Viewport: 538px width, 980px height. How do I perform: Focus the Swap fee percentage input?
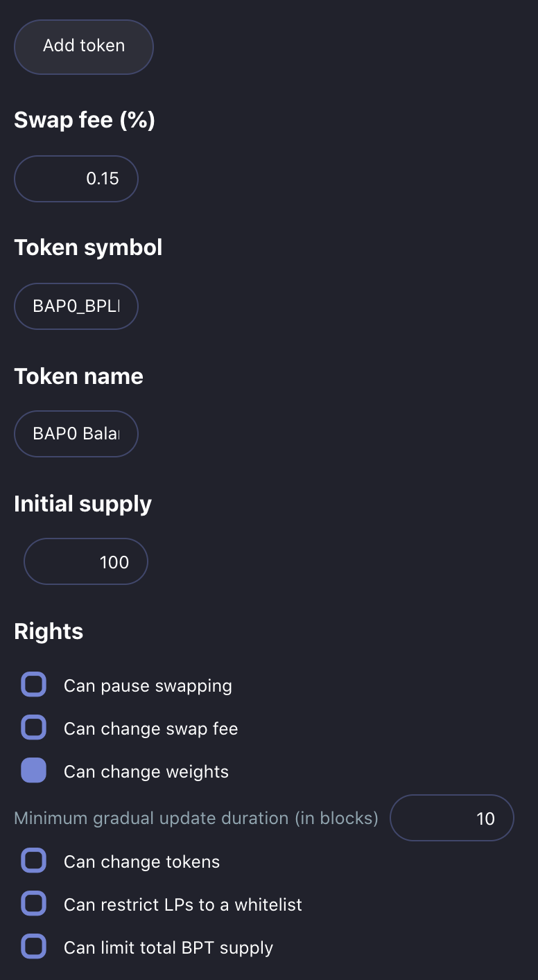(76, 179)
